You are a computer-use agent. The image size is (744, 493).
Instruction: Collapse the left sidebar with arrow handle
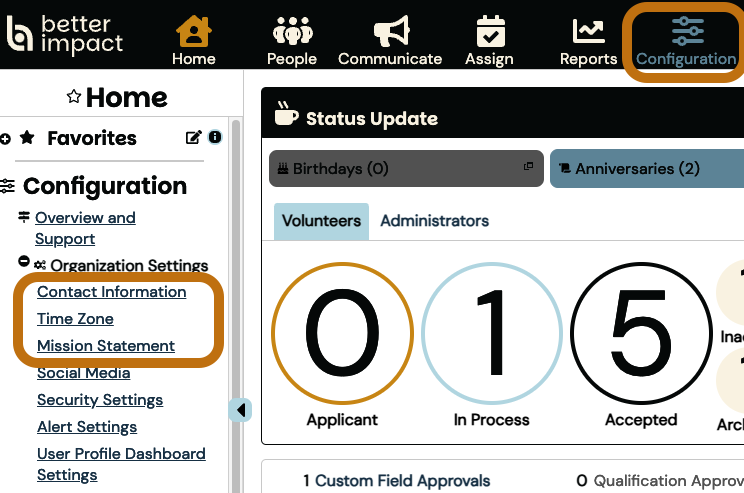[x=241, y=409]
